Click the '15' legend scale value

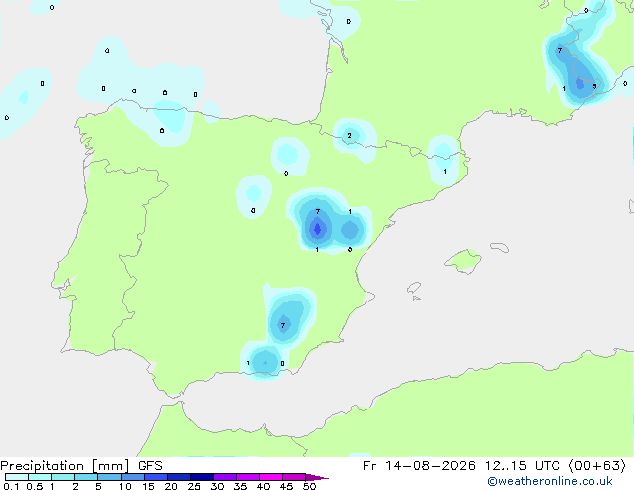coord(148,486)
